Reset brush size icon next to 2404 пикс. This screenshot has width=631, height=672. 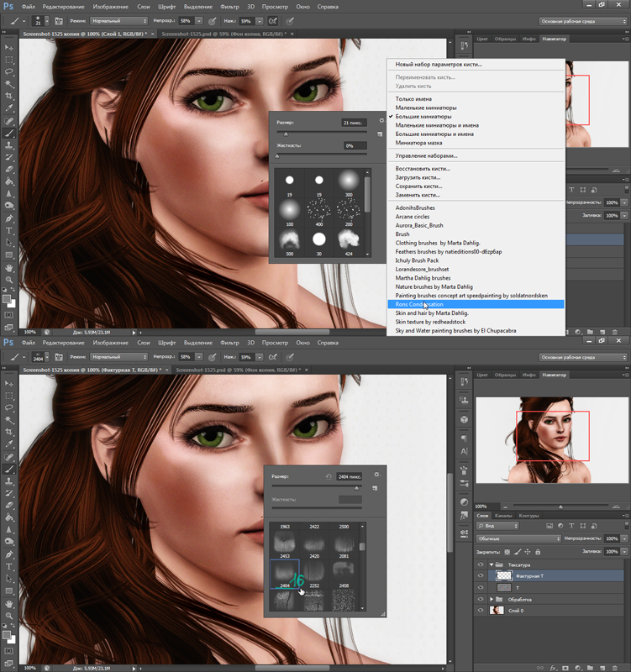[x=329, y=476]
